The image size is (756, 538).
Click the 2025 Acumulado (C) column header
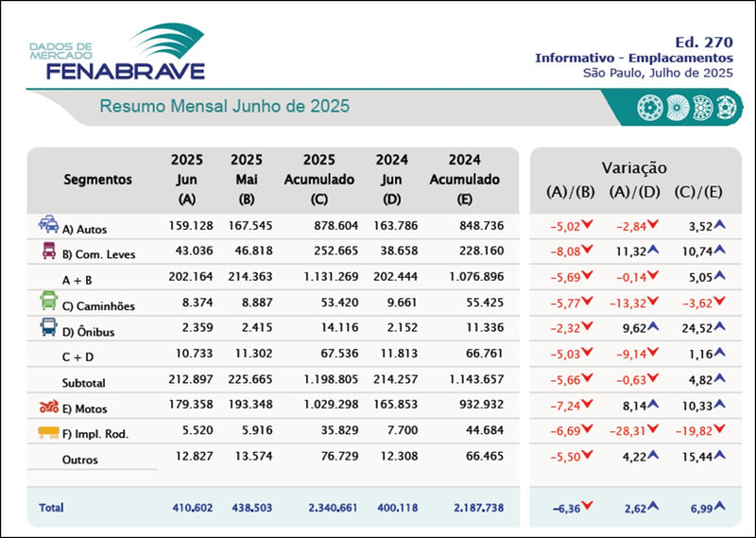318,180
